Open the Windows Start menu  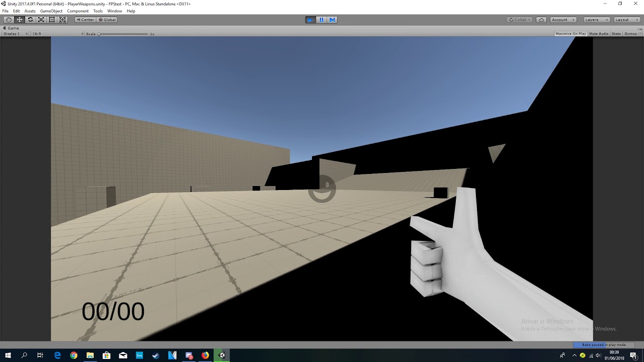coord(8,355)
